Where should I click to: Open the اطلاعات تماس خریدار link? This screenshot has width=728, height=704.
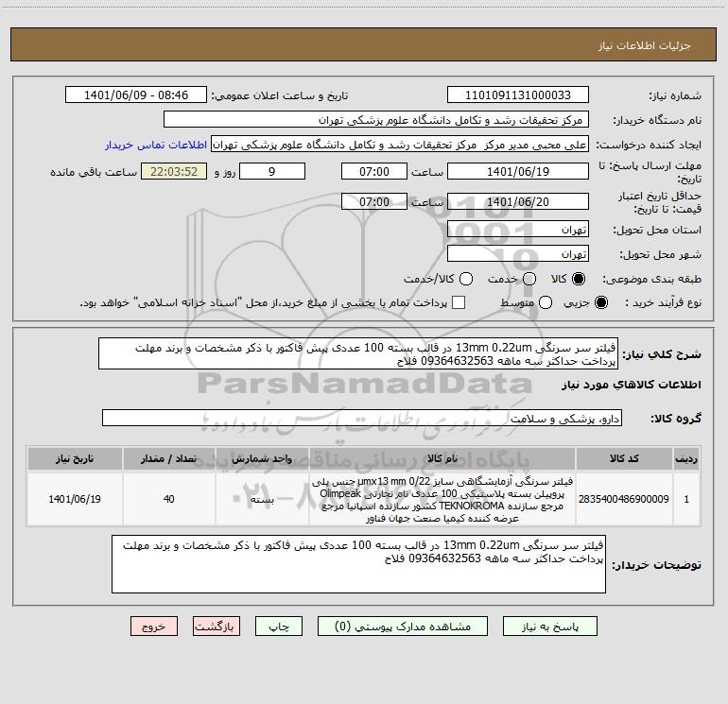pos(156,145)
